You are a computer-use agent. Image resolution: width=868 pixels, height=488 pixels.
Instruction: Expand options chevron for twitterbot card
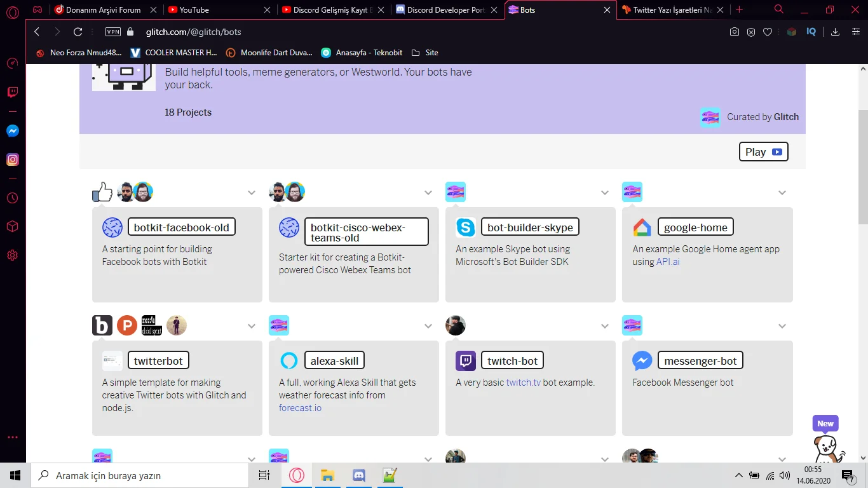pyautogui.click(x=252, y=326)
